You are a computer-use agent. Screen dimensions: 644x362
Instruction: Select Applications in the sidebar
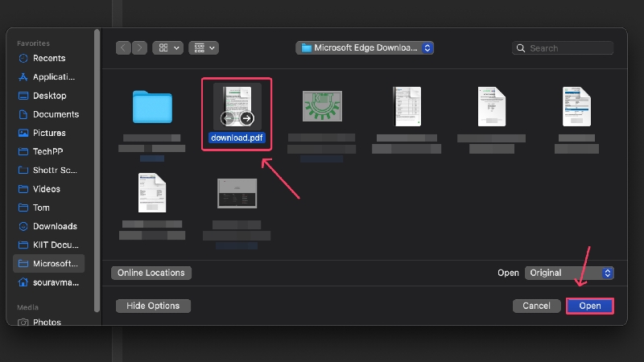48,76
